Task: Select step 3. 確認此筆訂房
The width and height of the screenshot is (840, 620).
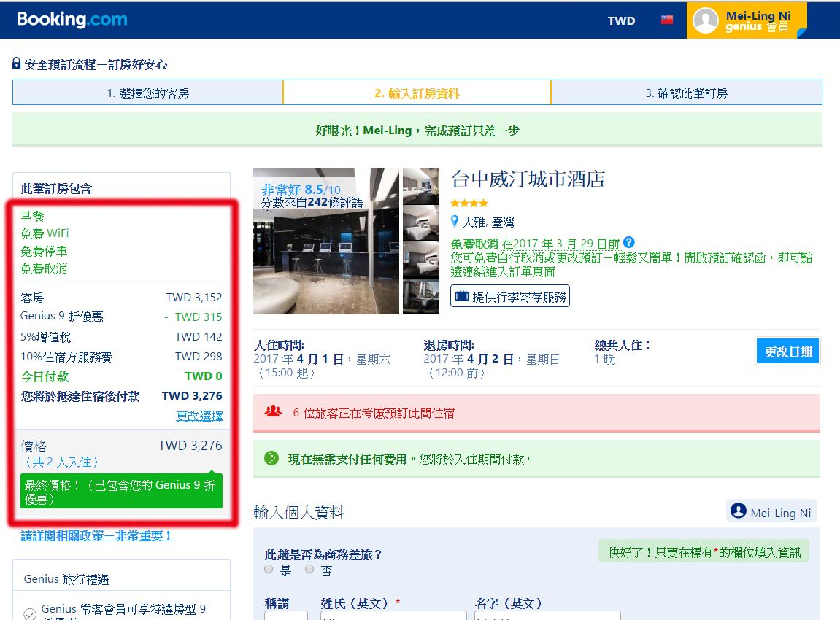Action: (686, 93)
